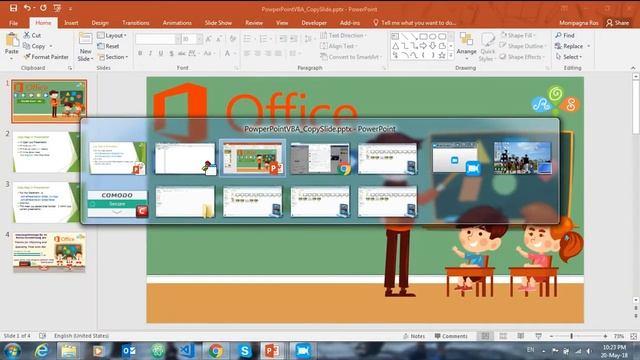The height and width of the screenshot is (360, 640).
Task: Open the Transitions tab
Action: (x=136, y=23)
